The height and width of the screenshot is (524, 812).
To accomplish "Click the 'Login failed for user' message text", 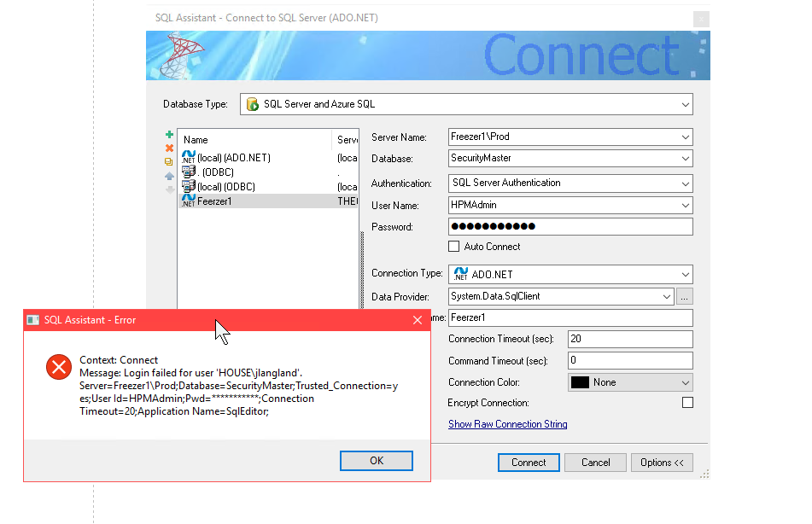I will tap(191, 373).
